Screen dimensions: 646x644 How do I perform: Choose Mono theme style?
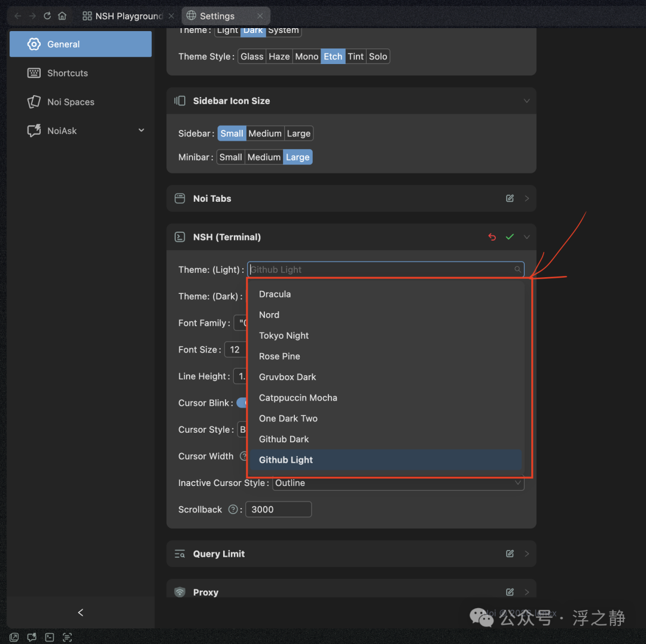[307, 56]
